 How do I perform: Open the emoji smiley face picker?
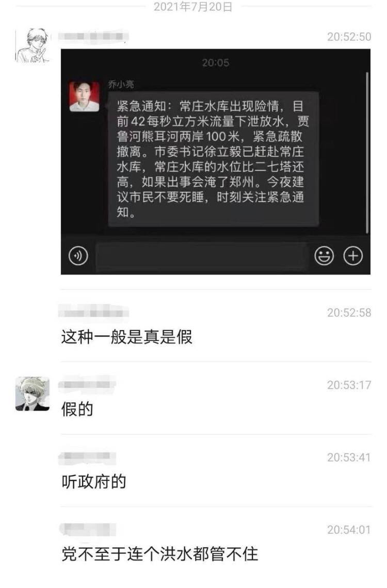[324, 256]
